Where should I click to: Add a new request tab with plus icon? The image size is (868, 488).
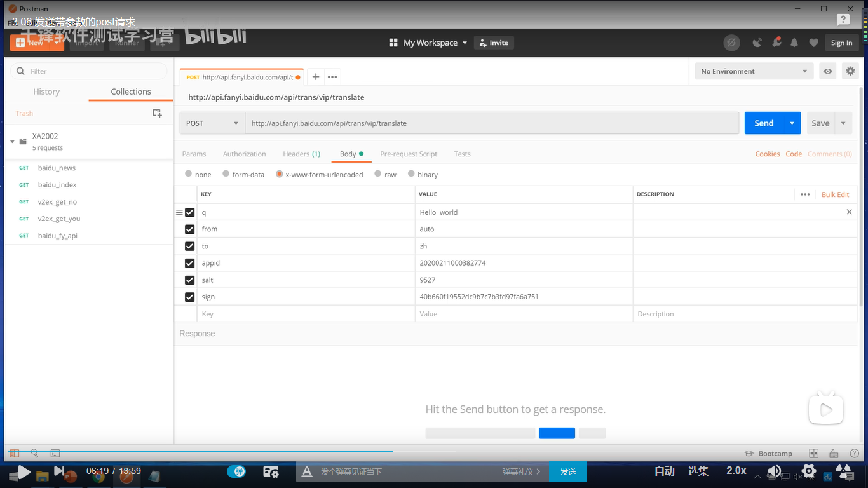pos(316,77)
